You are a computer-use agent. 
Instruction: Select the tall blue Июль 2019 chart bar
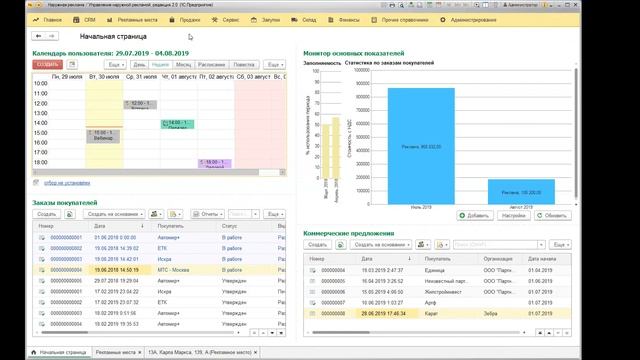[x=421, y=146]
